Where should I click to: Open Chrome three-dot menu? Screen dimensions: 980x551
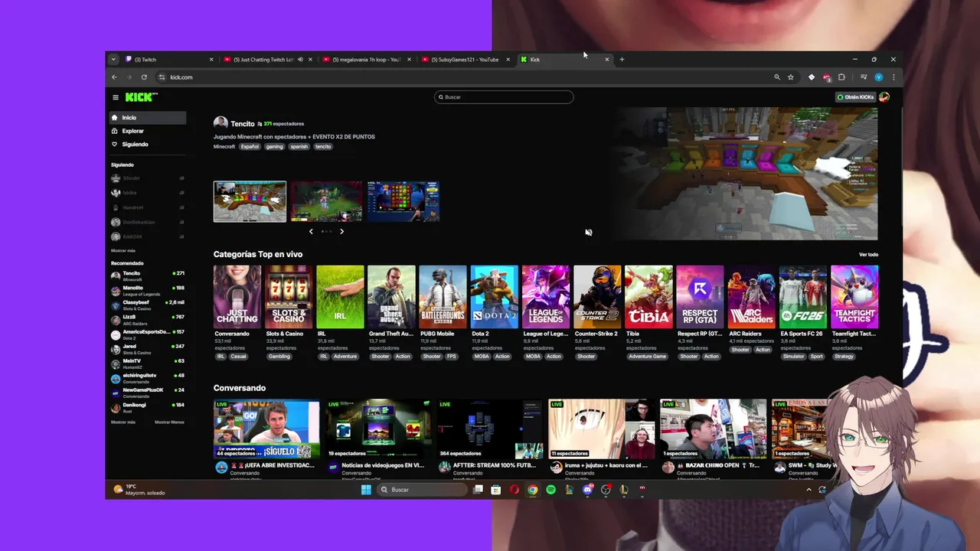[x=893, y=77]
